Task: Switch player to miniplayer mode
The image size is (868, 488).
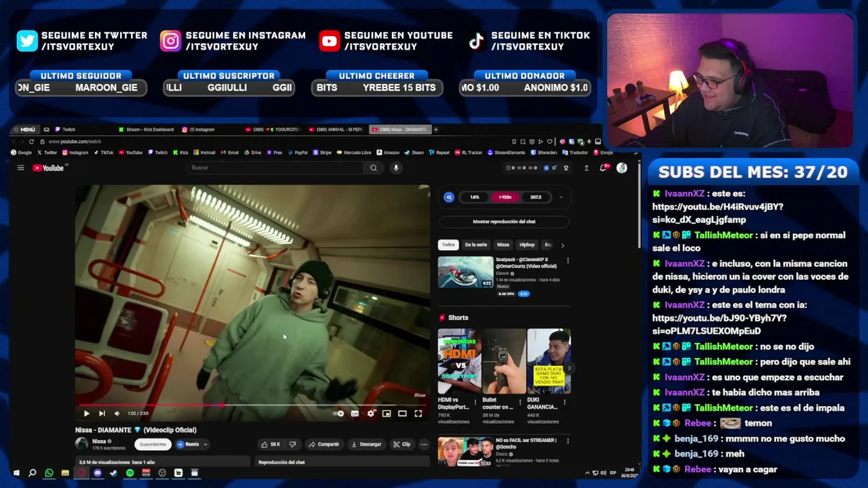Action: (387, 413)
